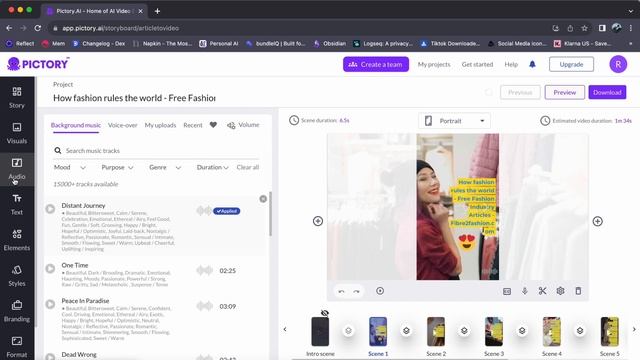Image resolution: width=640 pixels, height=360 pixels.
Task: Open transition icon between Scene 4 and Scene 5
Action: [x=580, y=331]
